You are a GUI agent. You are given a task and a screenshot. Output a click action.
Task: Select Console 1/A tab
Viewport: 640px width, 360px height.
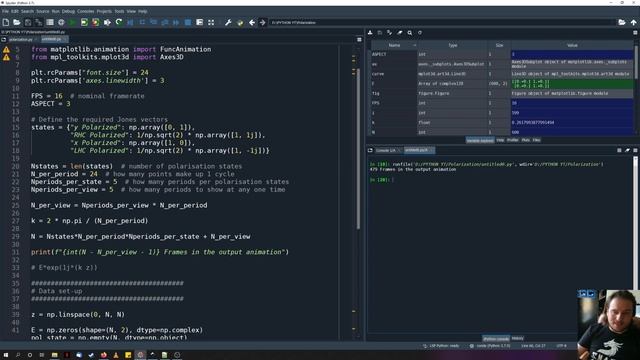pyautogui.click(x=388, y=150)
